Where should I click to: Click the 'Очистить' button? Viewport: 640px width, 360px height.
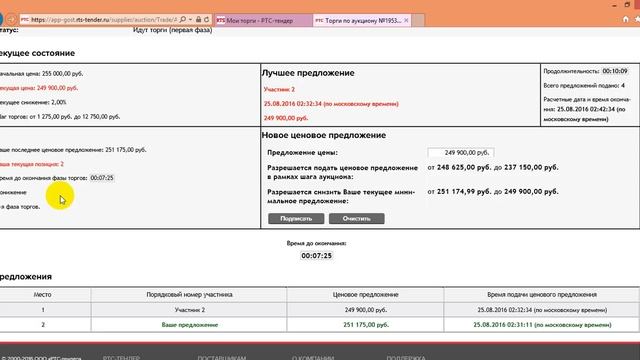[x=356, y=218]
